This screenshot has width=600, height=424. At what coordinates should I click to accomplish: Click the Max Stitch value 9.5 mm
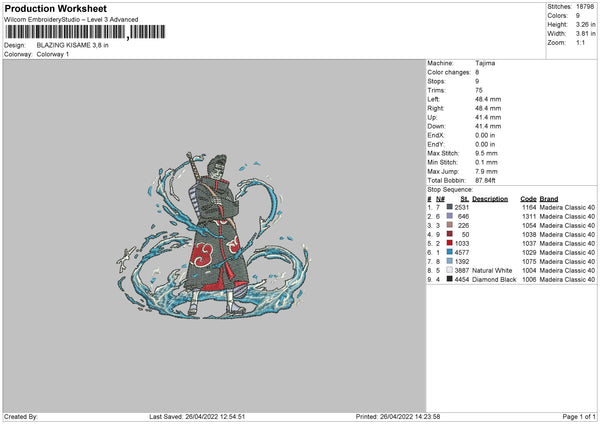pos(486,153)
